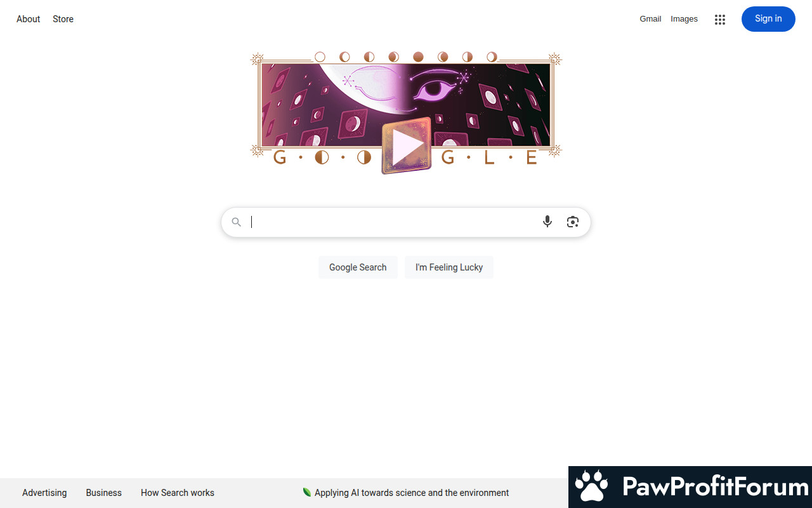The image size is (812, 508).
Task: Click the green leaf icon in footer
Action: tap(307, 492)
